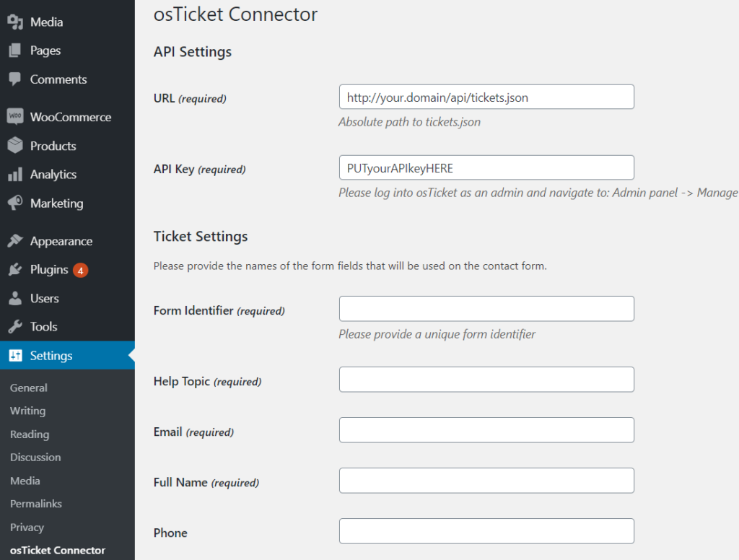Open the Settings menu item
Viewport: 739px width, 560px height.
click(67, 356)
